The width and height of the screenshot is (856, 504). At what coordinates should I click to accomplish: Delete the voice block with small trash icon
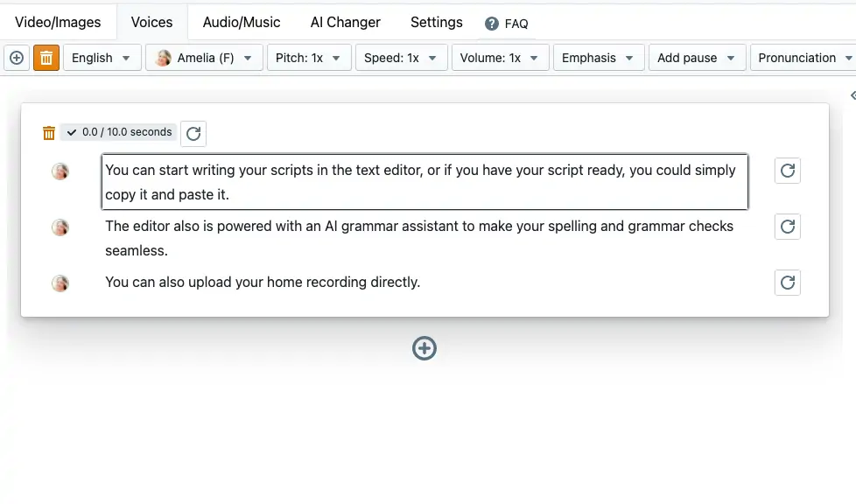pos(49,133)
